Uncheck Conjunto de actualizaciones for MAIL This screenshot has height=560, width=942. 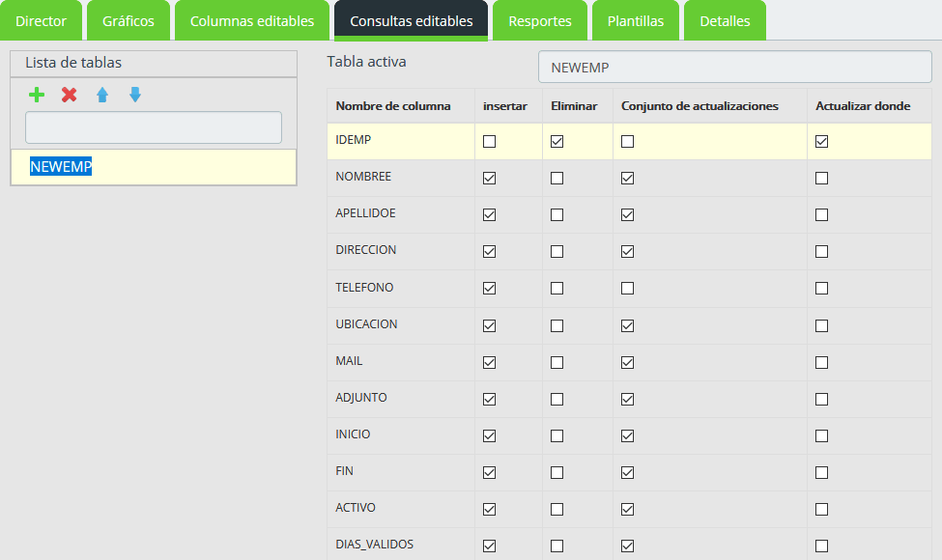pos(627,362)
